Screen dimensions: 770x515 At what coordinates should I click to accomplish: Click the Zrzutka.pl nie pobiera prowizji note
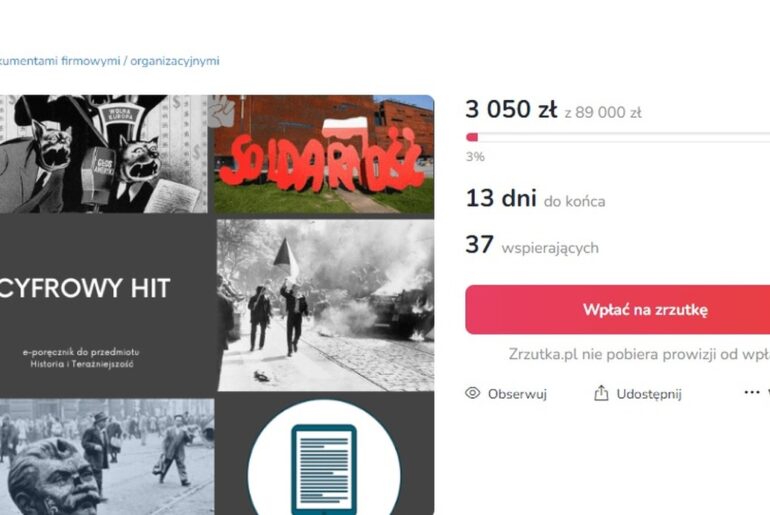point(639,354)
